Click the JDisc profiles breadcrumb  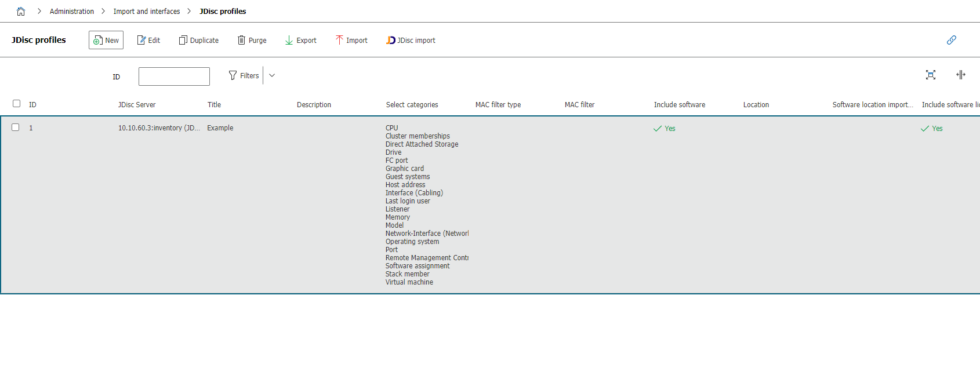coord(223,11)
